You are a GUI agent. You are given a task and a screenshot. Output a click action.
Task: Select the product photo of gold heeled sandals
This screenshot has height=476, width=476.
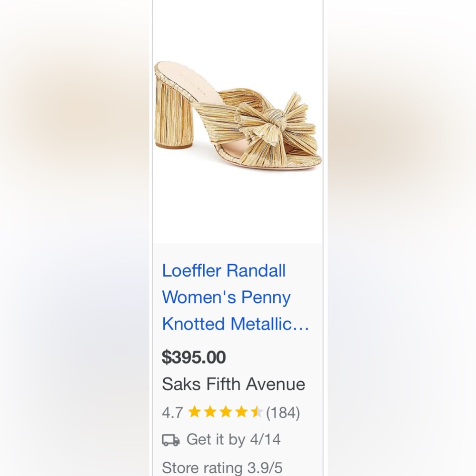coord(238,119)
